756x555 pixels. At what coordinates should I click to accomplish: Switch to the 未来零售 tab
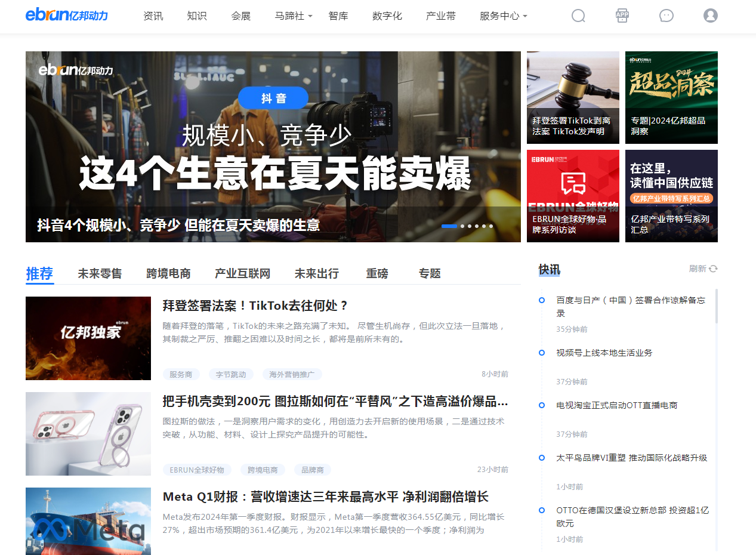point(100,274)
